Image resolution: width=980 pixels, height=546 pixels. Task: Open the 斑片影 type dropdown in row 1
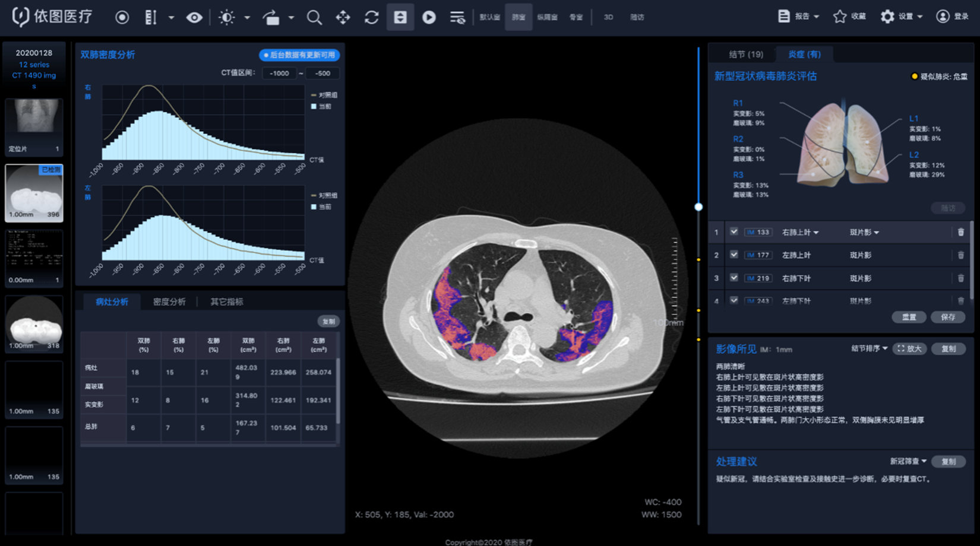(864, 232)
